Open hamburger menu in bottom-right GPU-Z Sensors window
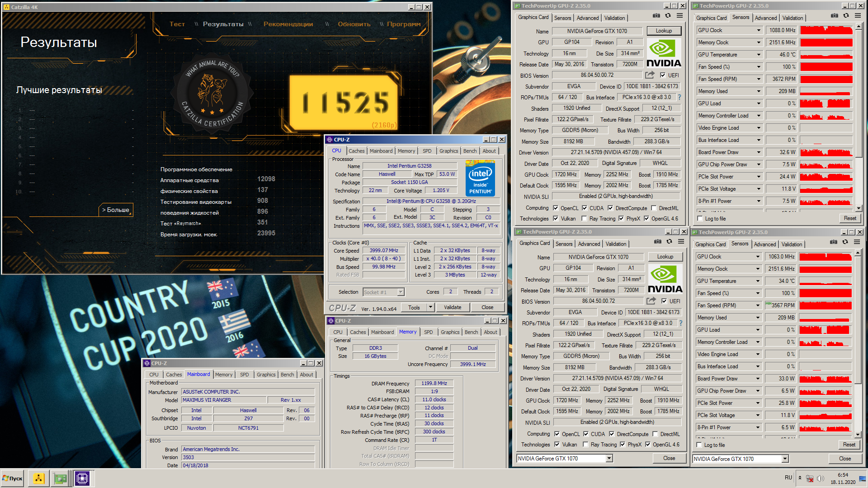The height and width of the screenshot is (488, 868). point(857,242)
